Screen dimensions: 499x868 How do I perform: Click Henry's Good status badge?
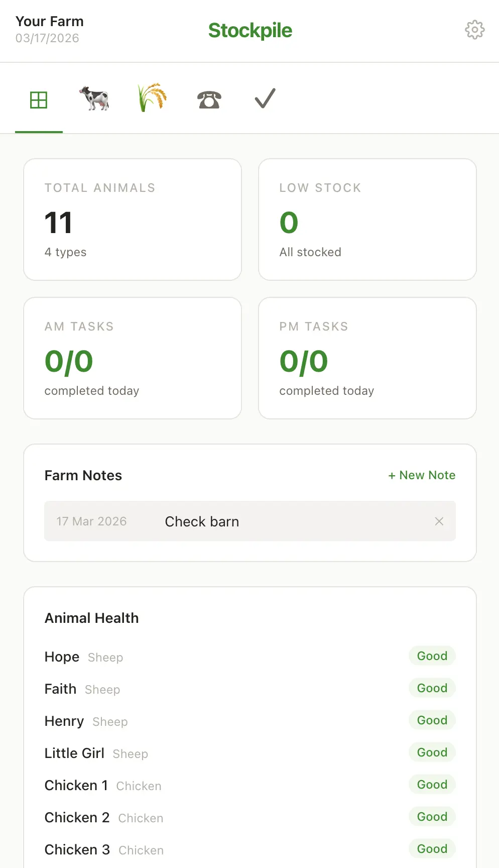pos(432,720)
